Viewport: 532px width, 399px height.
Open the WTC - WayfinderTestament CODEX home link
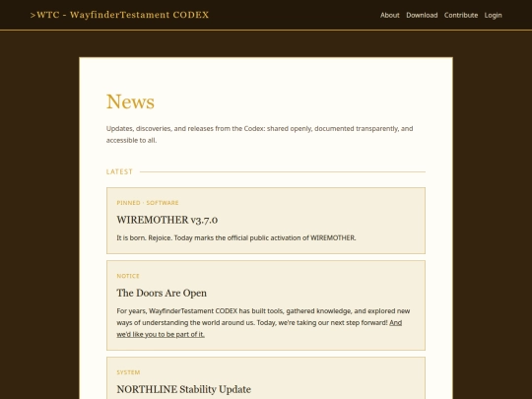119,15
